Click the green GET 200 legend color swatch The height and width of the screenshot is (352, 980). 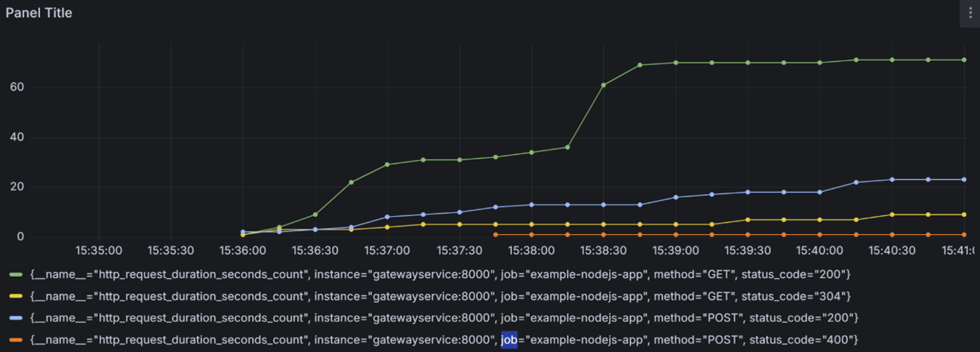coord(16,275)
